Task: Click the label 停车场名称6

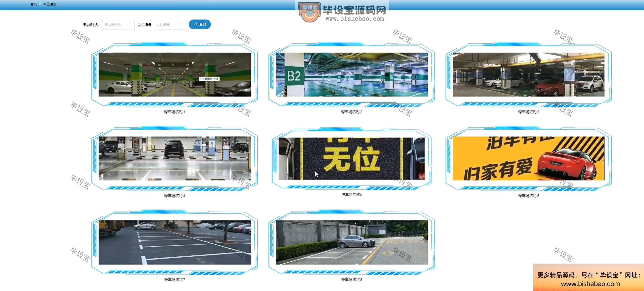Action: pyautogui.click(x=528, y=196)
